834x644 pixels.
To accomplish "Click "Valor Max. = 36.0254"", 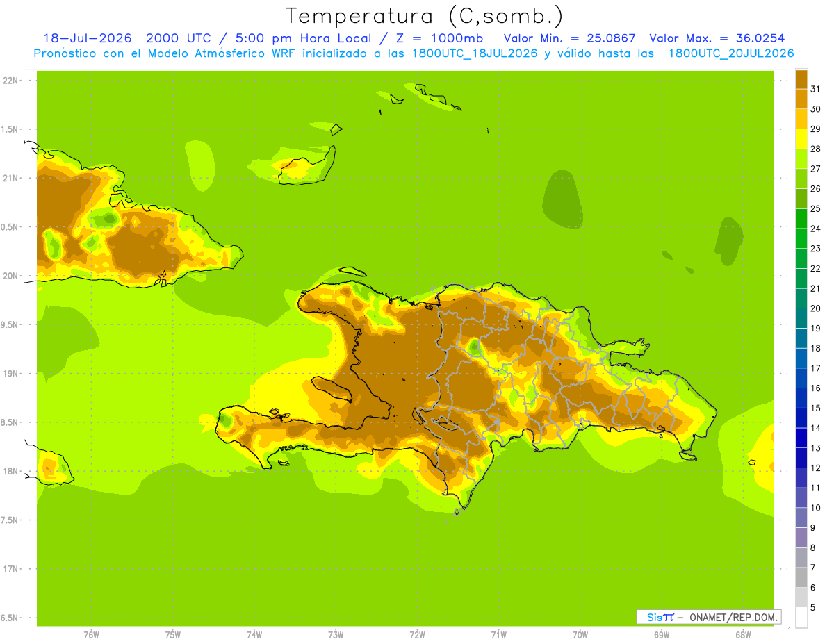I will pos(717,38).
